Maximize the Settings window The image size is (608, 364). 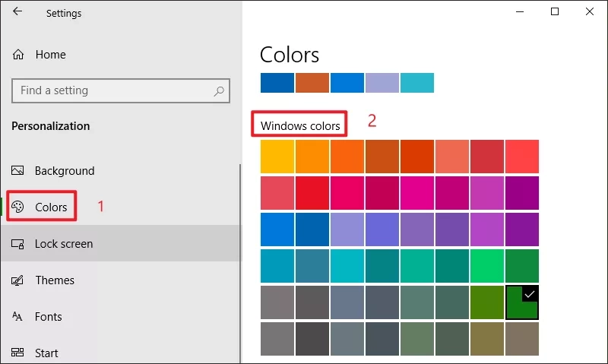pyautogui.click(x=555, y=11)
